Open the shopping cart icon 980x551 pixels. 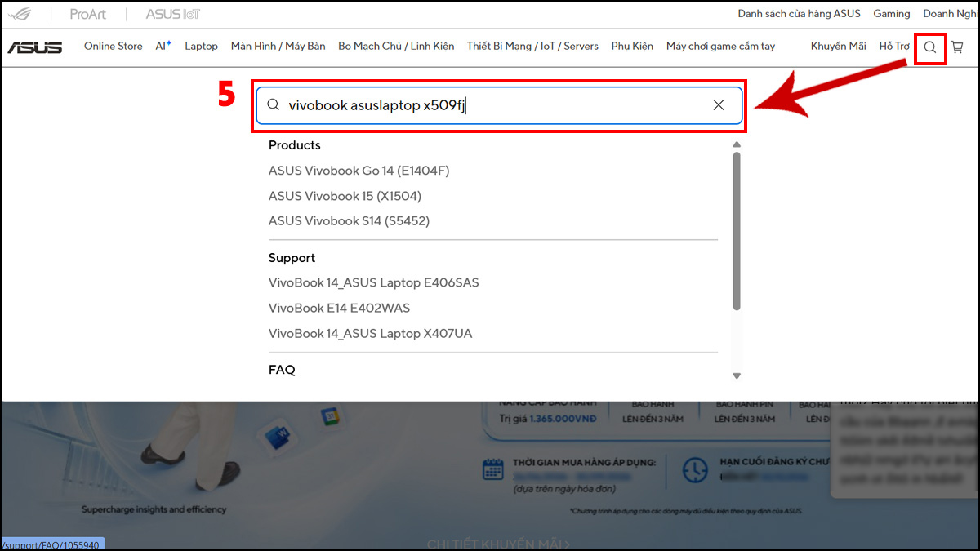(957, 47)
